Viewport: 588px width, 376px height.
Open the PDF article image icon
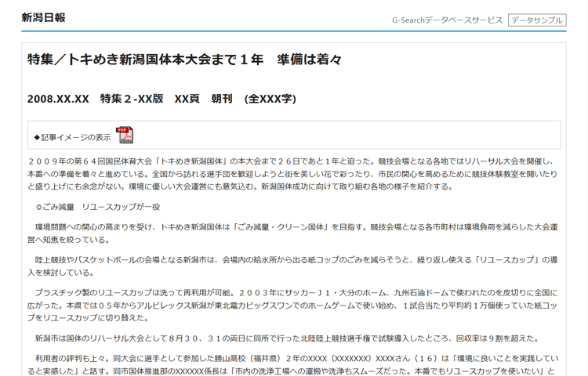(125, 136)
